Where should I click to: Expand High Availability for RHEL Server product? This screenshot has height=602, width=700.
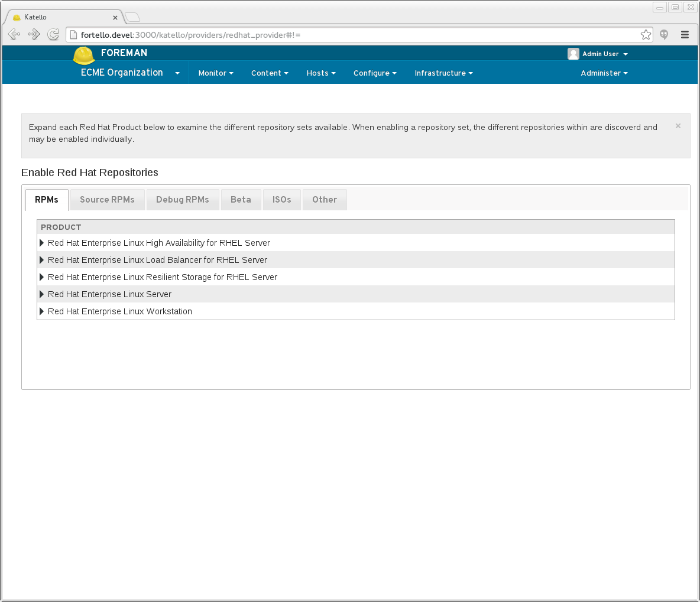tap(41, 243)
